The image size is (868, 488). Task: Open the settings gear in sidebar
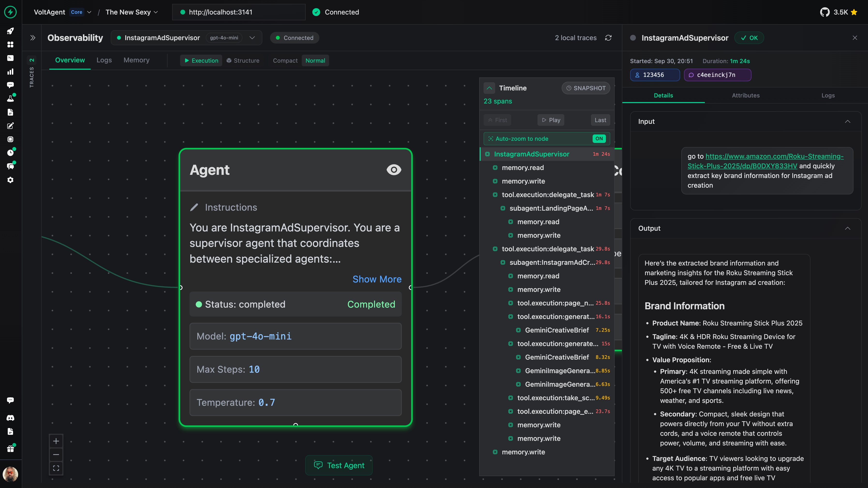10,180
